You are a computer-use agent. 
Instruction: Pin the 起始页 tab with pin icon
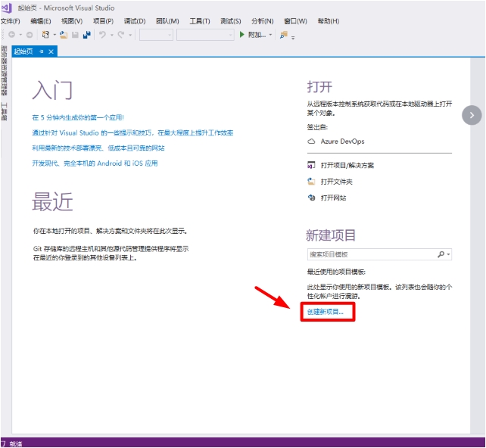coord(42,51)
